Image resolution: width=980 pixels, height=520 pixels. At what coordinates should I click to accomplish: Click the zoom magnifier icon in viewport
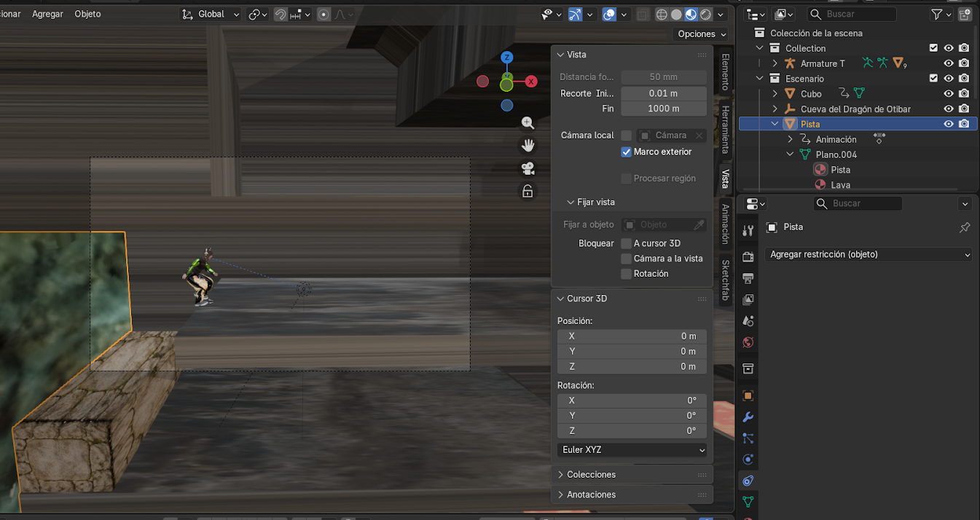pos(528,123)
